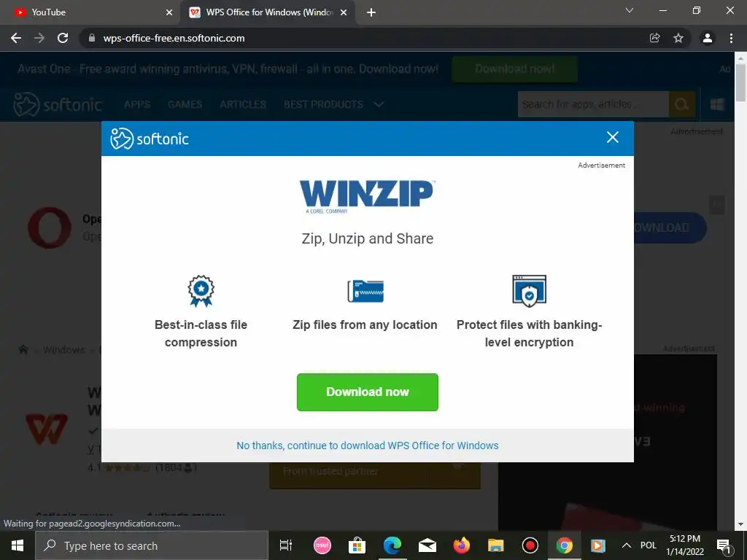Open the red record app on taskbar
Image resolution: width=747 pixels, height=560 pixels.
pyautogui.click(x=530, y=545)
